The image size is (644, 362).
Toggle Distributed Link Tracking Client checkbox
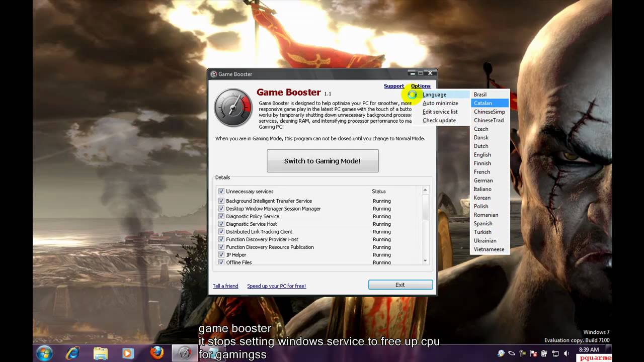(221, 232)
